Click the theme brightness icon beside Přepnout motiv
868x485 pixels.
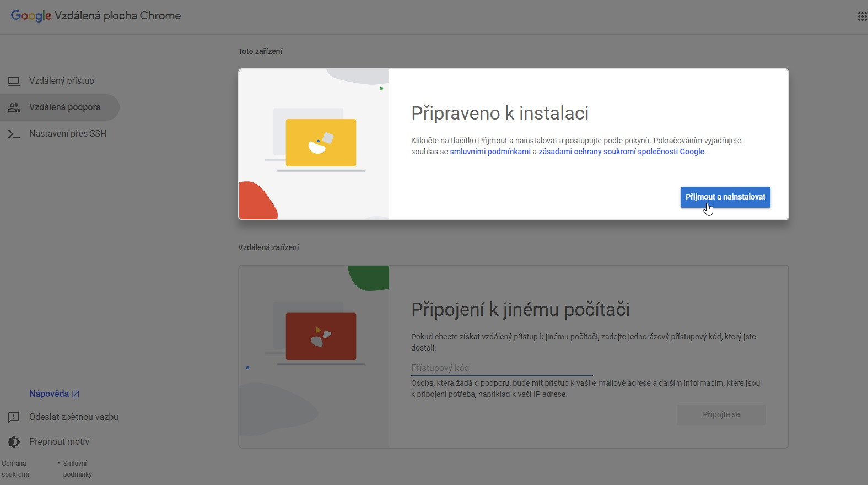(14, 442)
